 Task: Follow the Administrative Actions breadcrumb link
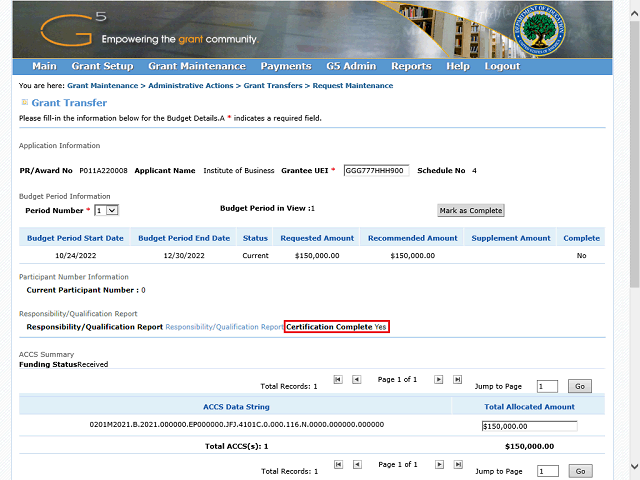coord(191,86)
